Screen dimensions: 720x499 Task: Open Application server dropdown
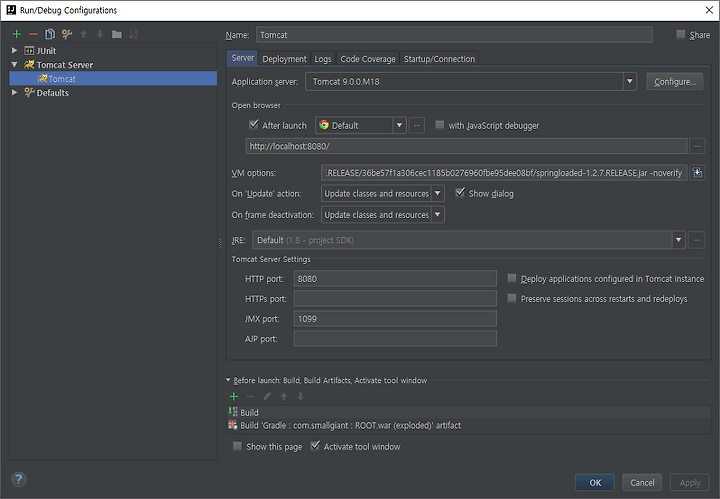click(x=630, y=82)
